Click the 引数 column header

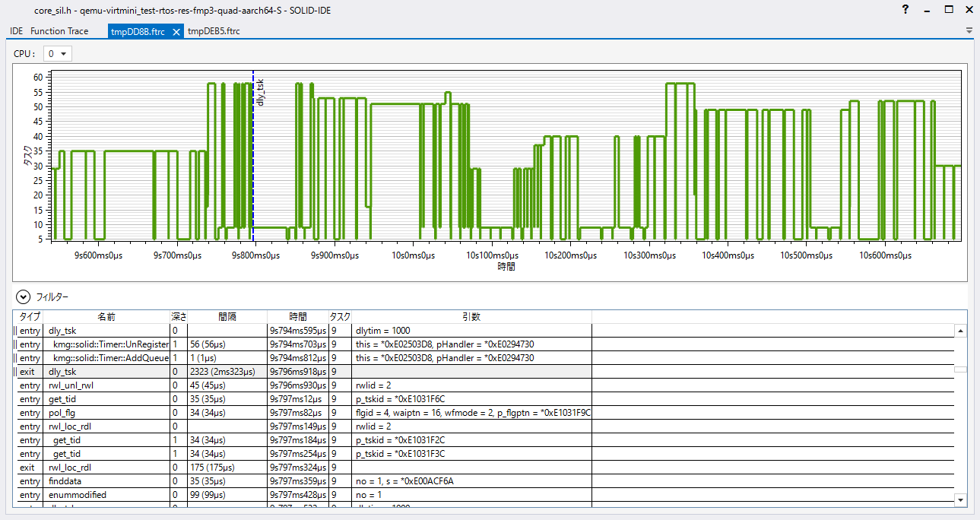click(471, 316)
